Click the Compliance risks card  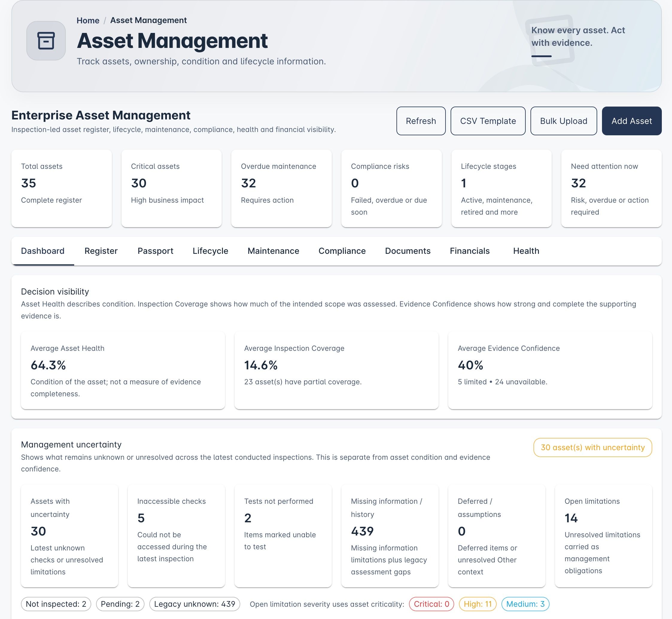391,188
